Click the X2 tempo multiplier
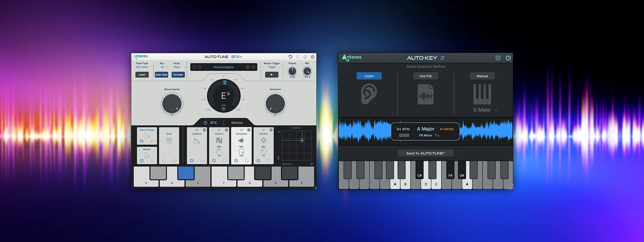Image resolution: width=644 pixels, height=242 pixels. click(402, 136)
